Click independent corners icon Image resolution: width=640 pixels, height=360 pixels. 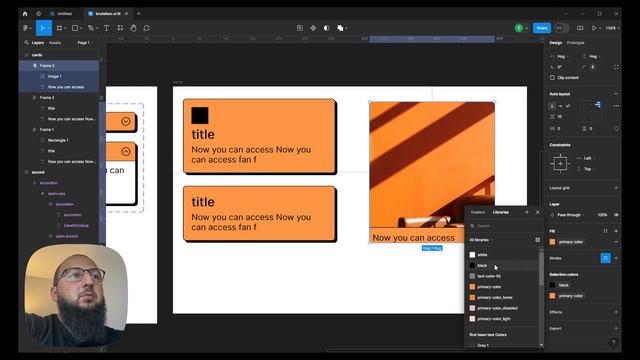tap(616, 67)
